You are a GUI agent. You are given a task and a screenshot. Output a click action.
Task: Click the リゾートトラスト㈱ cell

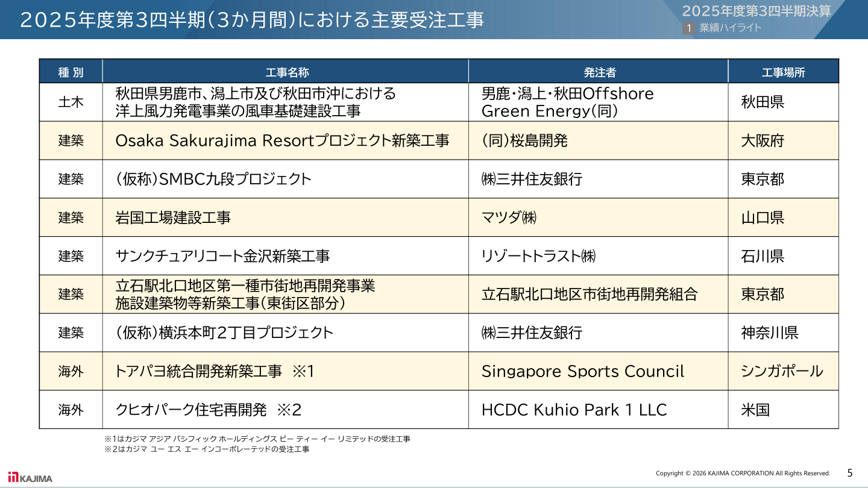pyautogui.click(x=538, y=256)
